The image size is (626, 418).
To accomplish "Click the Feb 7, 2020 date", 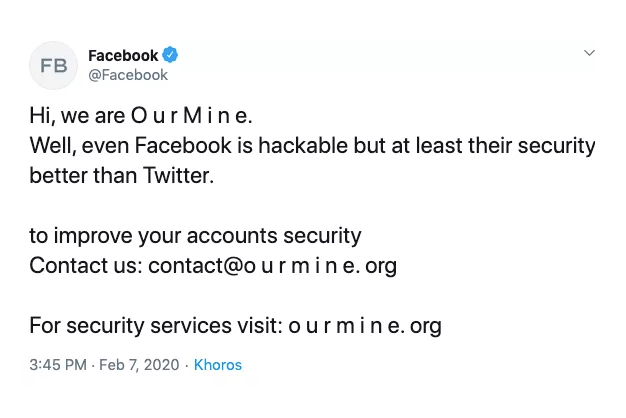I will [143, 365].
